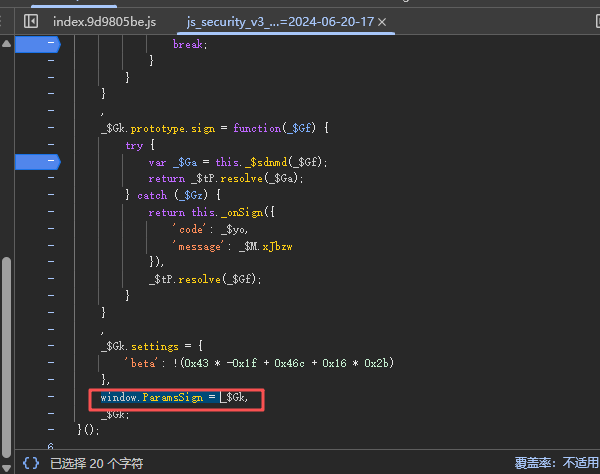The width and height of the screenshot is (600, 474).
Task: Select the js_security_v3 file tab
Action: tap(280, 22)
